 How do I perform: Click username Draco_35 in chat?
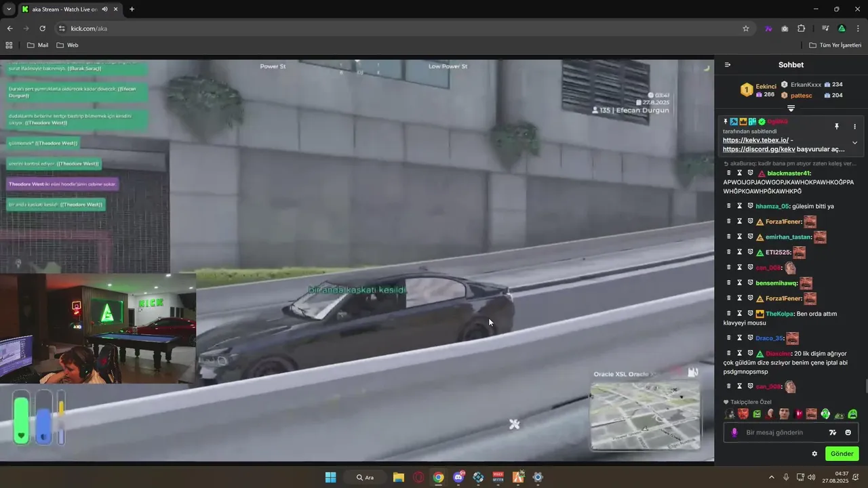click(769, 338)
